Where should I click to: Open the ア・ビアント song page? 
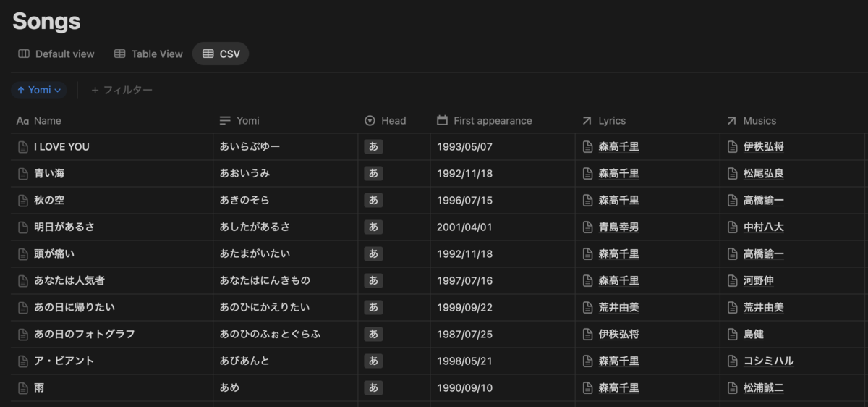(x=64, y=361)
